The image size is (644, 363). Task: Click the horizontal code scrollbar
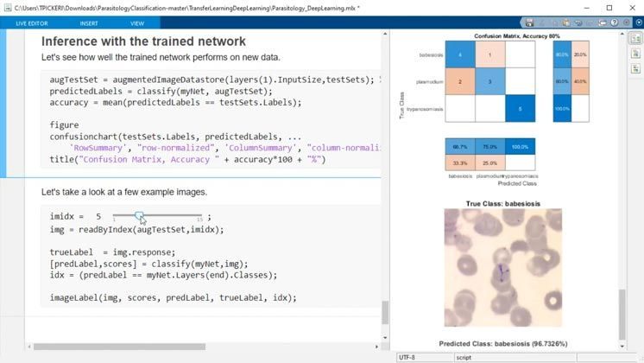119,347
